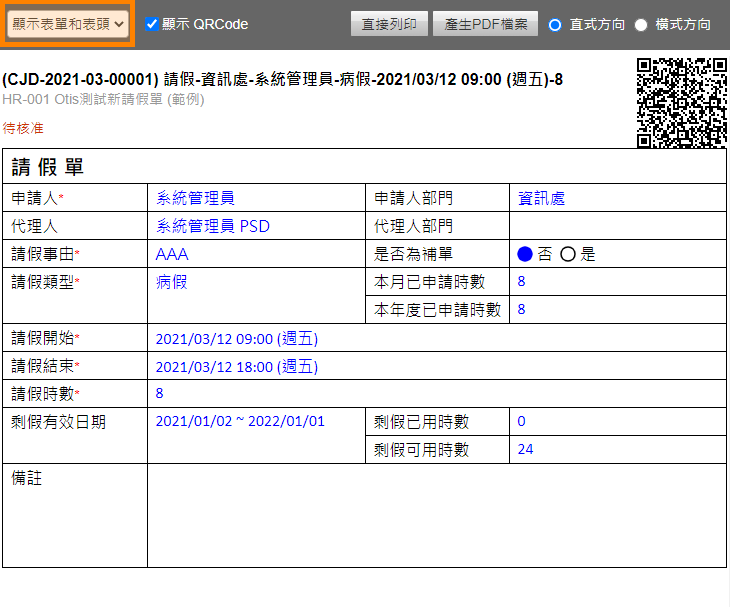The width and height of the screenshot is (730, 607).
Task: Click the 待核准 status text
Action: 23,128
